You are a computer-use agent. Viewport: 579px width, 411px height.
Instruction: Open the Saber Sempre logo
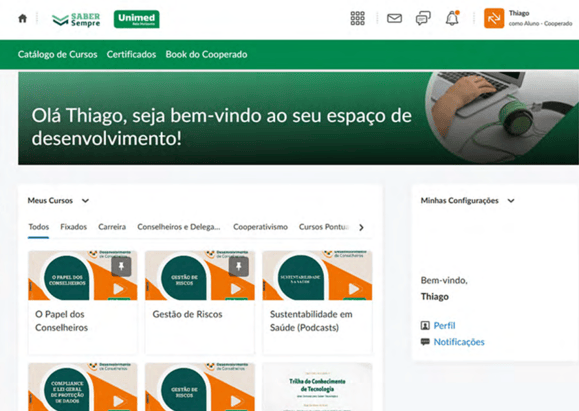76,20
